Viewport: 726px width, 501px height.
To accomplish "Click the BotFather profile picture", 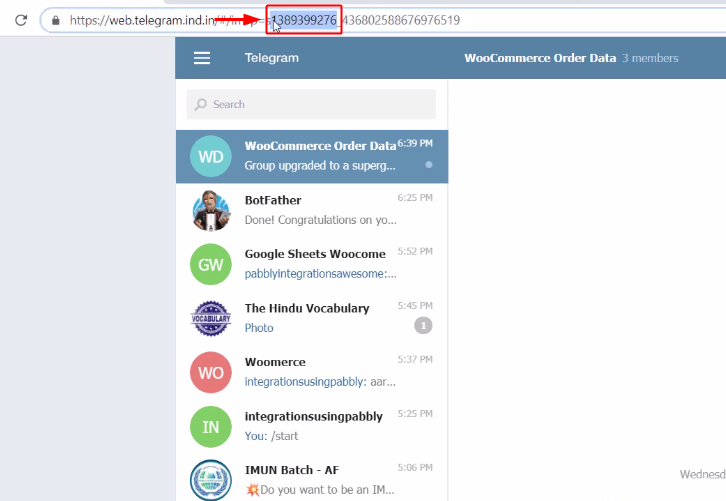I will click(211, 211).
